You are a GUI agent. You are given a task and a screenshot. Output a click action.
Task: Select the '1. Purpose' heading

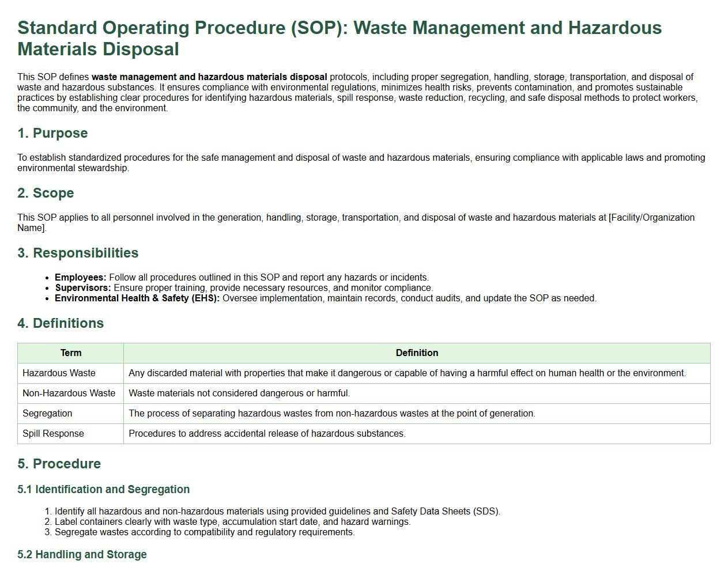52,133
